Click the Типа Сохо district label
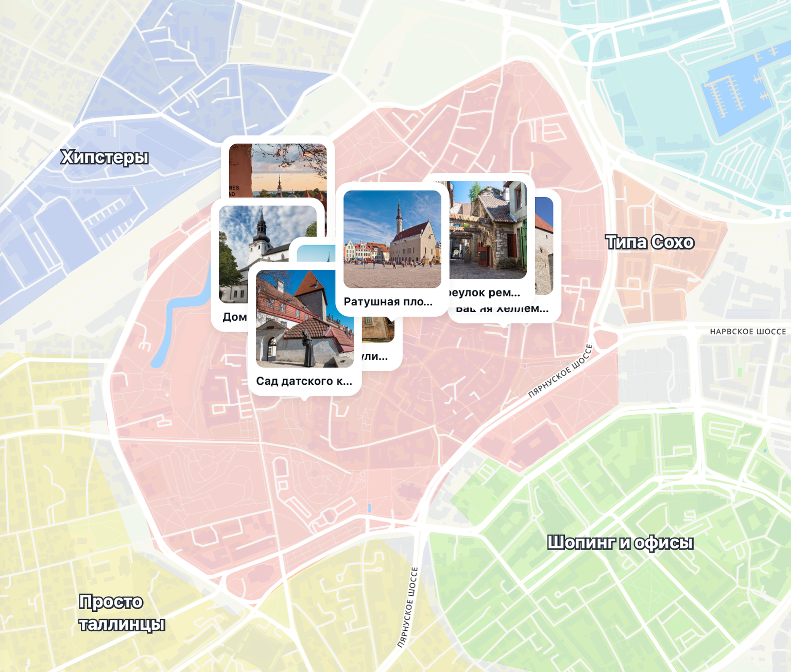 (x=650, y=242)
